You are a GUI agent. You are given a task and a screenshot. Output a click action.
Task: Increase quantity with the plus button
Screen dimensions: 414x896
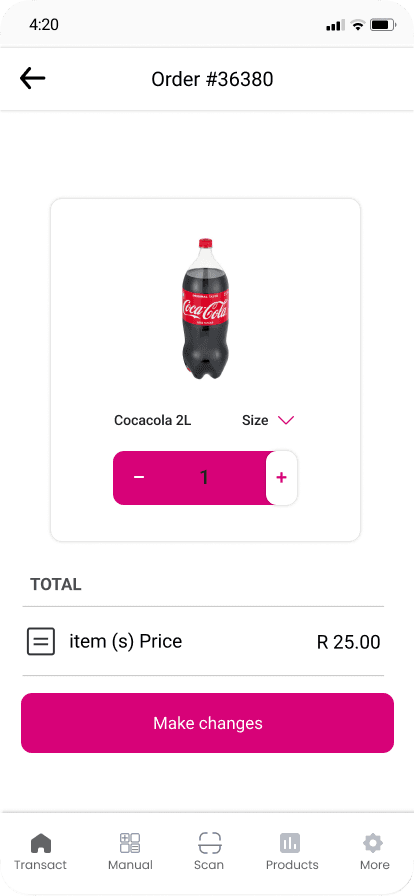pos(281,478)
